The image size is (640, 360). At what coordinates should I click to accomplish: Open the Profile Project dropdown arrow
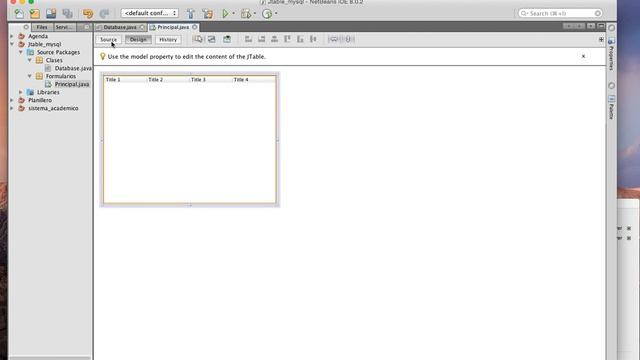point(276,13)
